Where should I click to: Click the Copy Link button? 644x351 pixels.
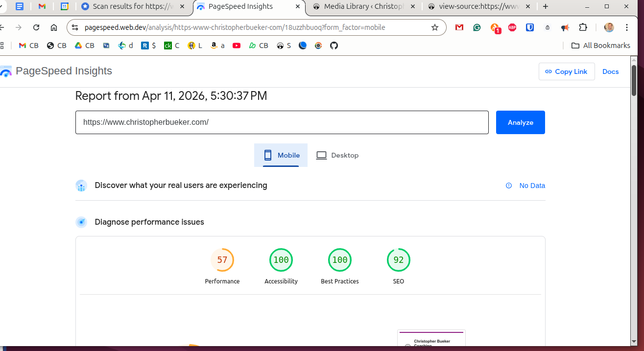coord(567,71)
